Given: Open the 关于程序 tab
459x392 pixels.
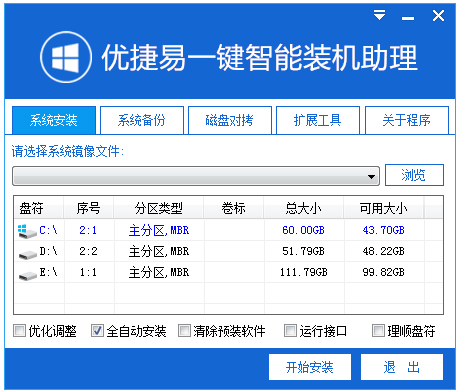Looking at the screenshot, I should coord(407,120).
